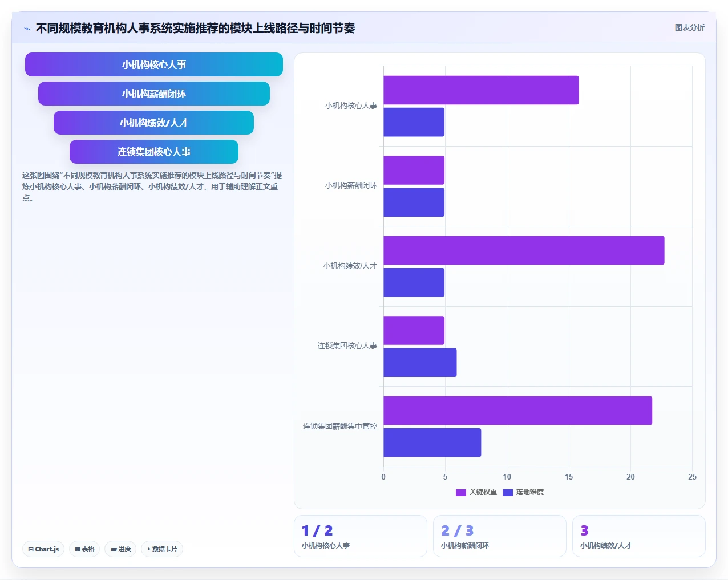Viewport: 728px width, 580px height.
Task: Click the blue bar for 小机构核心人事
Action: pos(414,122)
